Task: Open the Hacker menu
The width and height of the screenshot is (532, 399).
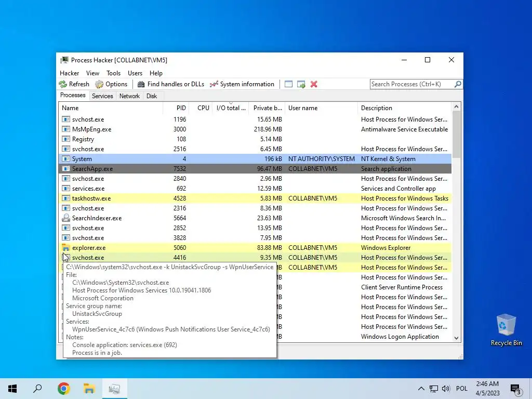Action: click(69, 73)
